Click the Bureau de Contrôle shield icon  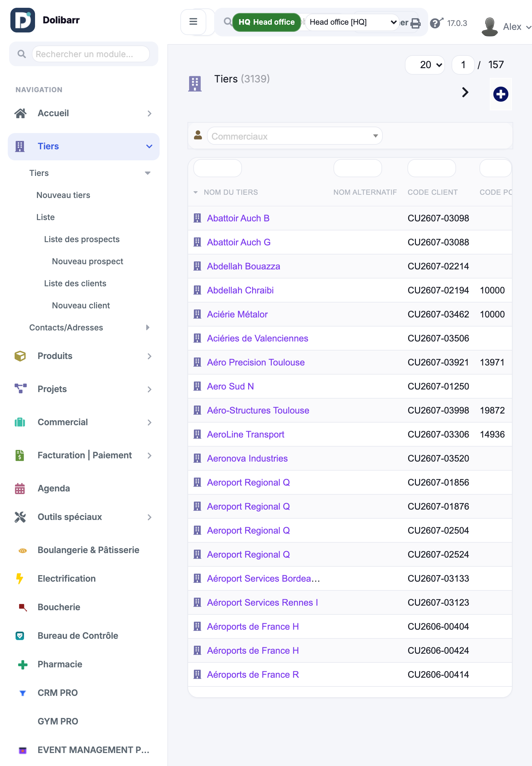20,636
